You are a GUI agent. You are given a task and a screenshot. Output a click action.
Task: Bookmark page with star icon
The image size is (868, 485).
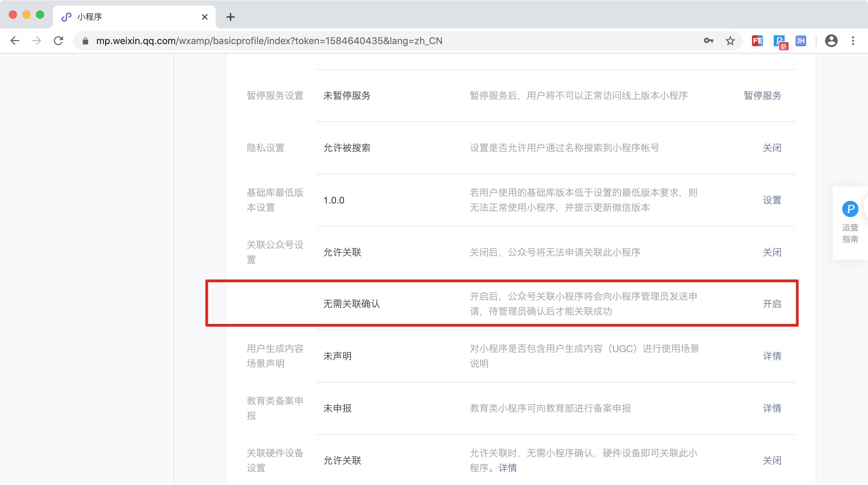(x=730, y=41)
